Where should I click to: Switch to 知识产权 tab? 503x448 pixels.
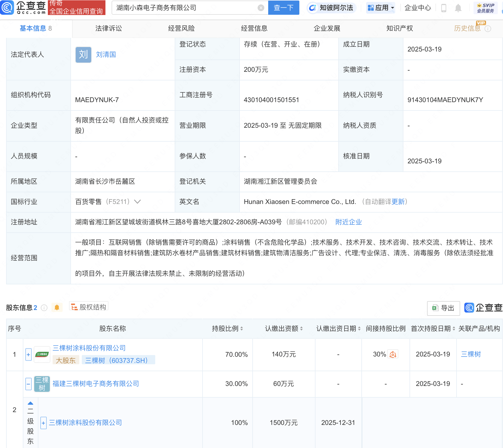pos(400,28)
